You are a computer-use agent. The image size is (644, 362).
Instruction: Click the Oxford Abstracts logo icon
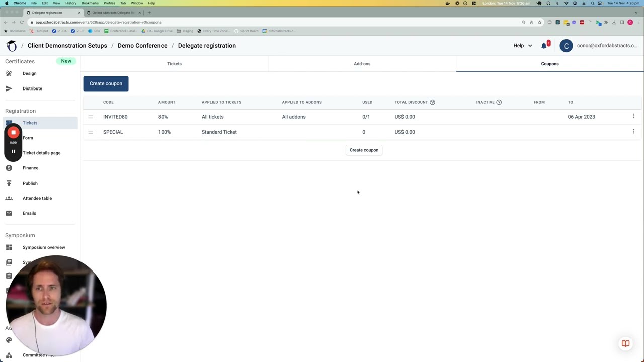pyautogui.click(x=11, y=46)
